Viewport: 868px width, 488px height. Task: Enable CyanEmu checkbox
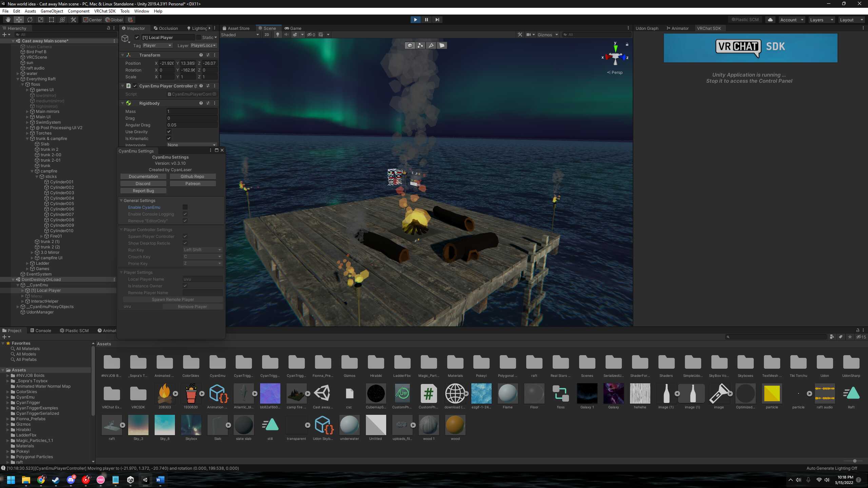(185, 207)
